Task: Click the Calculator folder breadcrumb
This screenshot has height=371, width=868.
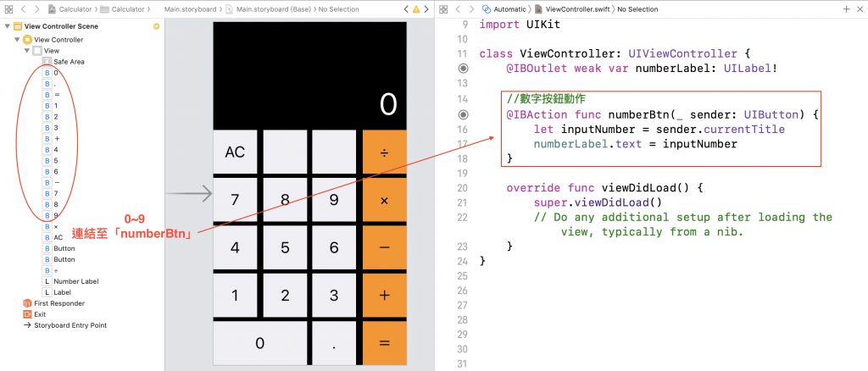Action: [123, 9]
